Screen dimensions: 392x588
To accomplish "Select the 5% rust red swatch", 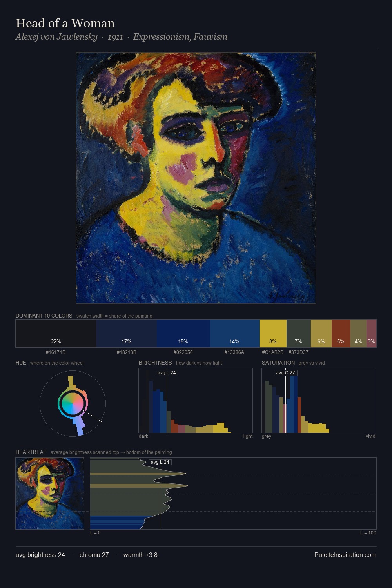I will click(341, 334).
